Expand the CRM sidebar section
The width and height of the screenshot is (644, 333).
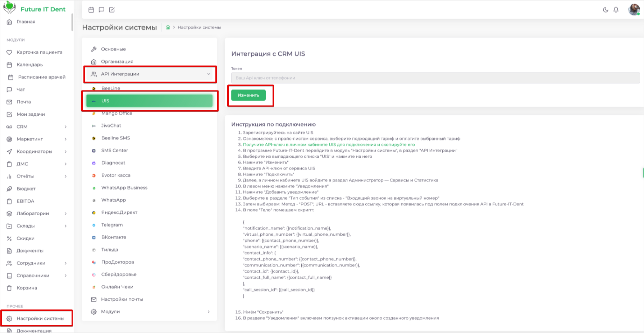pyautogui.click(x=36, y=127)
